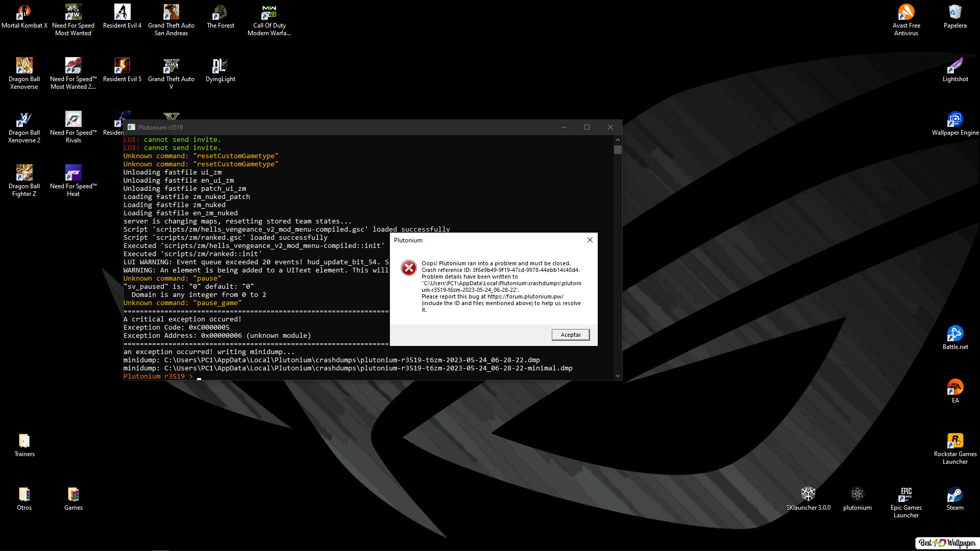This screenshot has width=980, height=551.
Task: Click the console vertical scrollbar thumb
Action: 618,149
